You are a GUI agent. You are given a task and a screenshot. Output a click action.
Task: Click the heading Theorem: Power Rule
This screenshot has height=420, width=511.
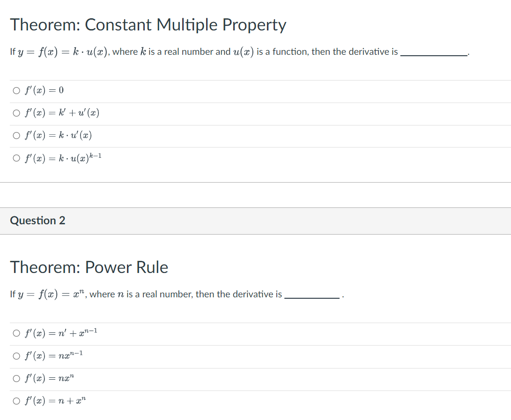89,267
